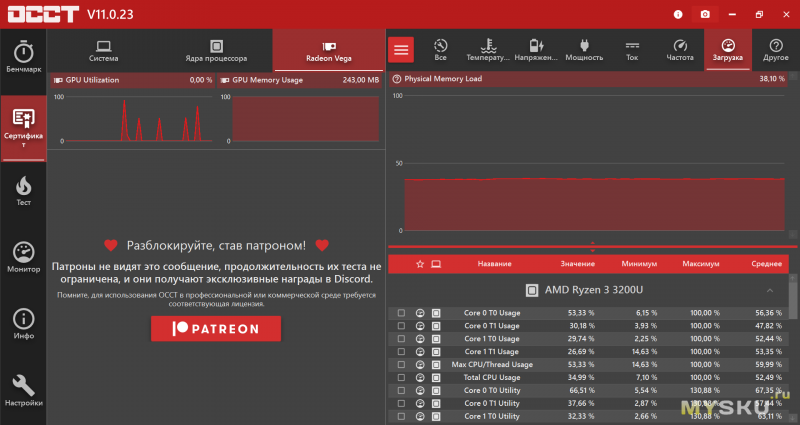Take a screenshot with the camera icon
The height and width of the screenshot is (425, 800).
click(705, 14)
